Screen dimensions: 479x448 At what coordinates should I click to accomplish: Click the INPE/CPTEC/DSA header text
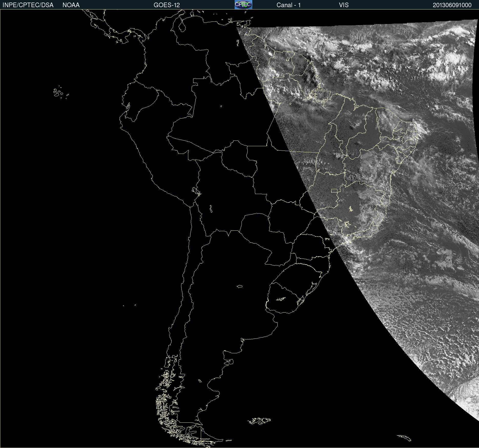[28, 5]
